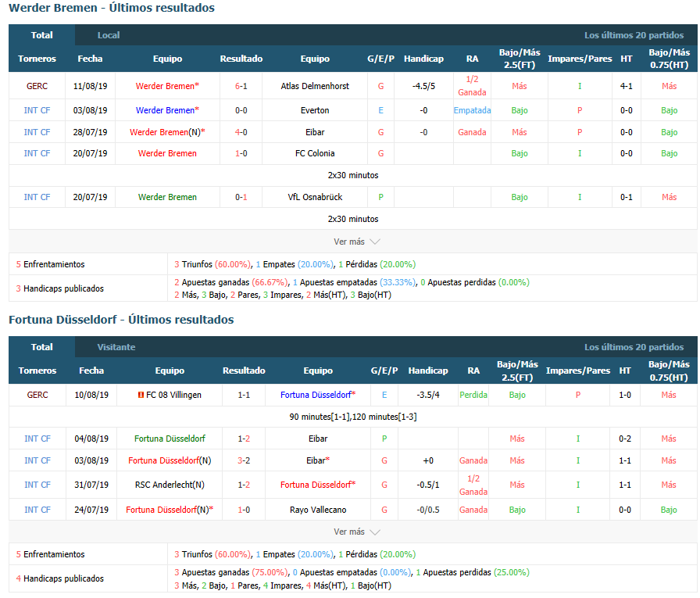The width and height of the screenshot is (700, 598).
Task: Open GERC tournament link dated 11/08/19
Action: [37, 86]
